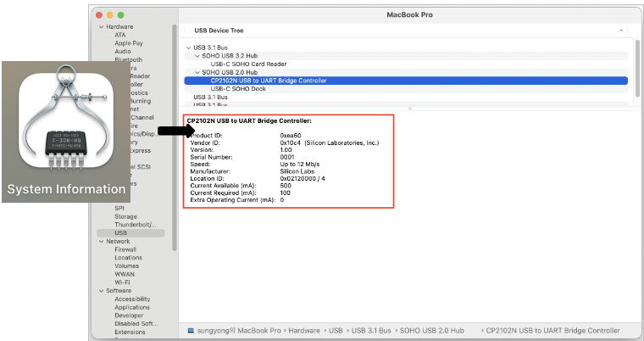Click the Extra Operating Current (mA) label
The image size is (644, 341).
coord(233,200)
